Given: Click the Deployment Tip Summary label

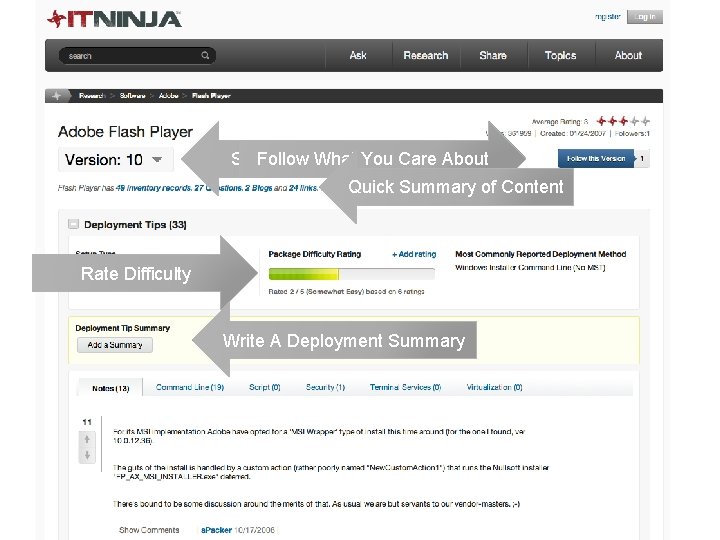Looking at the screenshot, I should [123, 328].
